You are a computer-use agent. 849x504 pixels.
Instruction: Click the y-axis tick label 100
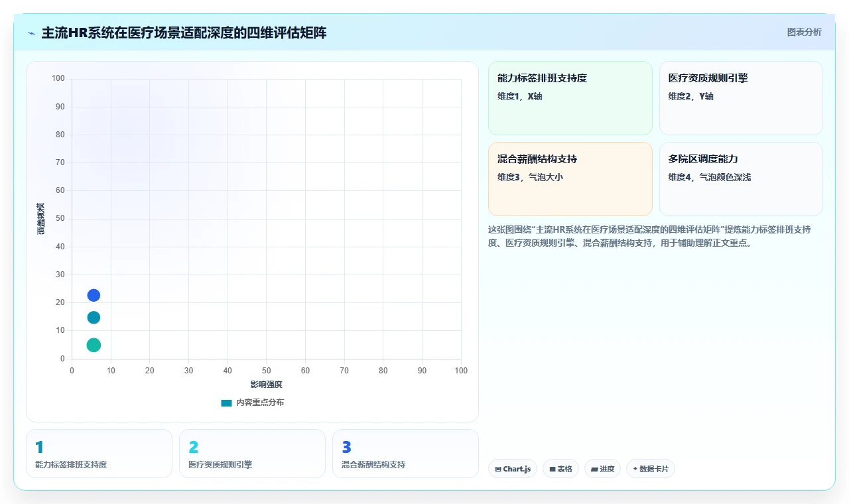58,78
